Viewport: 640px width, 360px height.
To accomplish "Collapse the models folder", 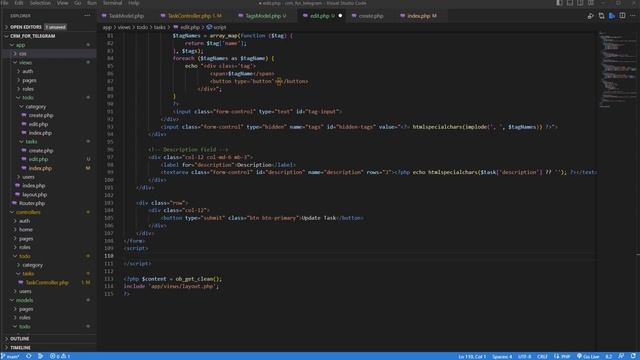I will pos(24,300).
